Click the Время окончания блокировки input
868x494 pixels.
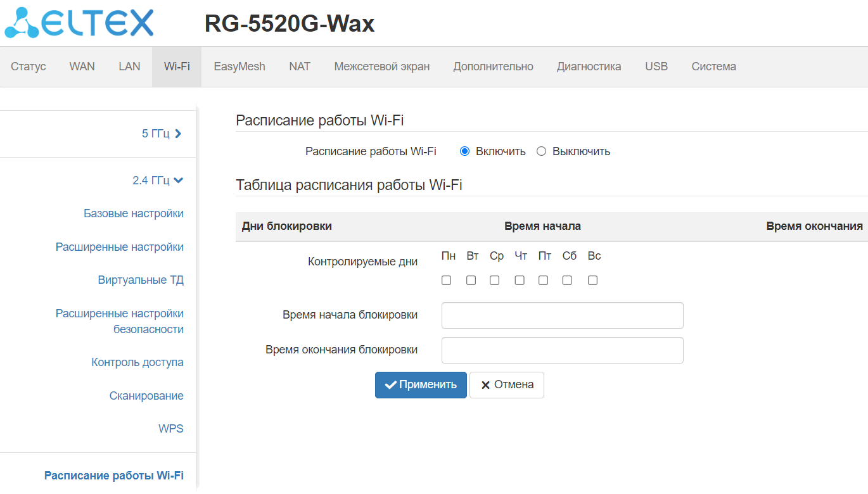(x=562, y=350)
